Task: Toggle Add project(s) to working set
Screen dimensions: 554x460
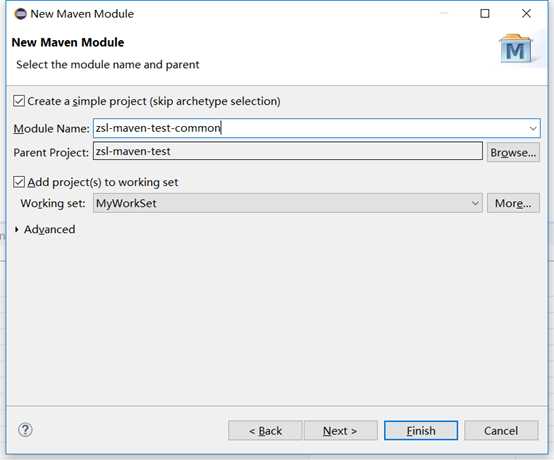Action: tap(19, 182)
